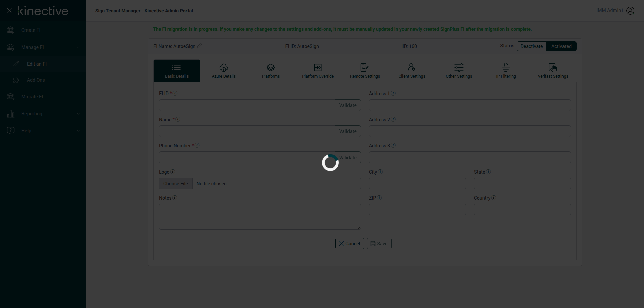Open Migrate FI in the sidebar
The width and height of the screenshot is (644, 308).
(x=43, y=97)
